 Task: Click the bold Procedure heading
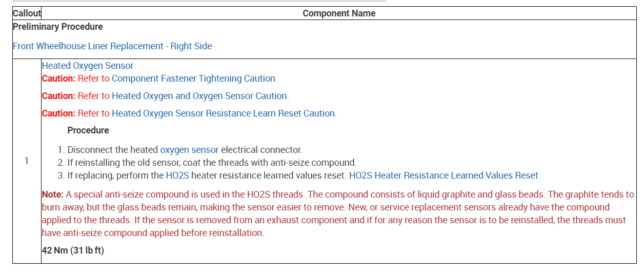click(88, 130)
